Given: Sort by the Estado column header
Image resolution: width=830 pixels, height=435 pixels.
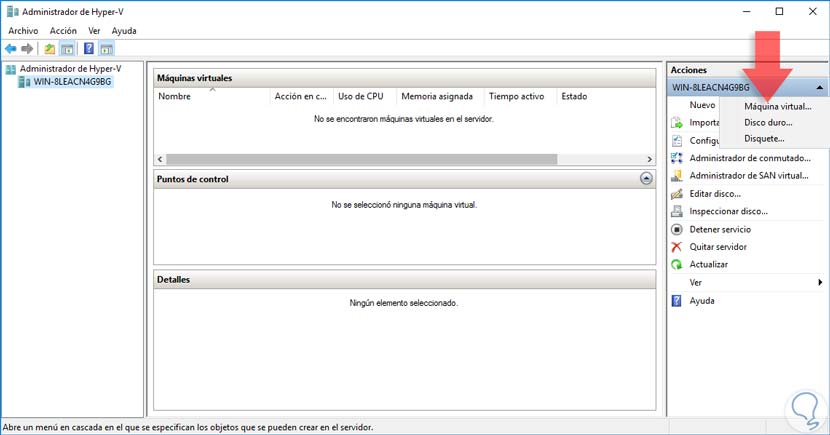Looking at the screenshot, I should (x=574, y=96).
